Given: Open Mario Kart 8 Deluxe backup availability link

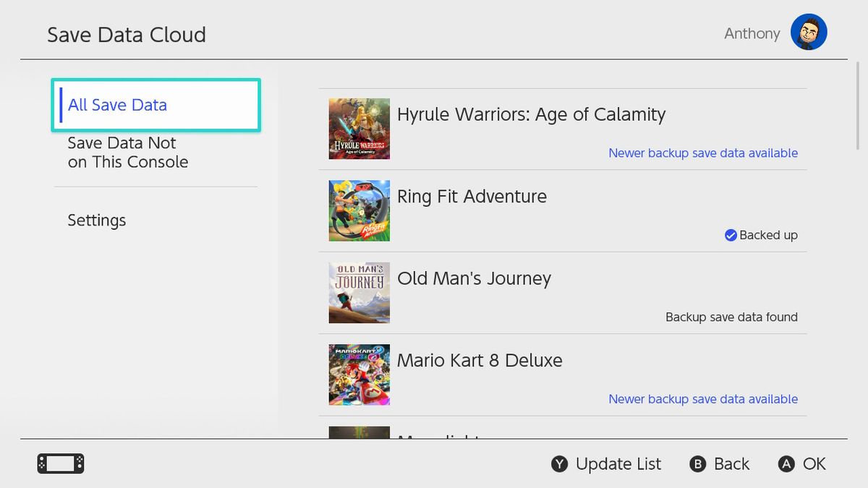Looking at the screenshot, I should pos(702,398).
